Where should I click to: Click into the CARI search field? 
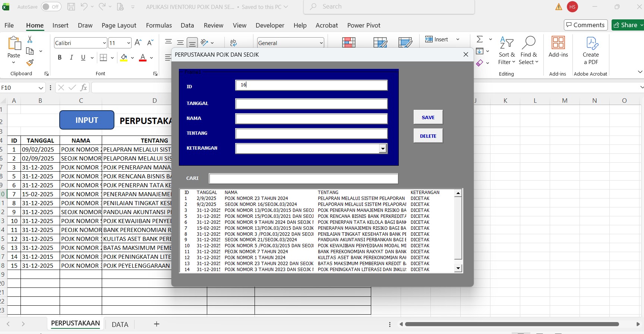coord(303,179)
